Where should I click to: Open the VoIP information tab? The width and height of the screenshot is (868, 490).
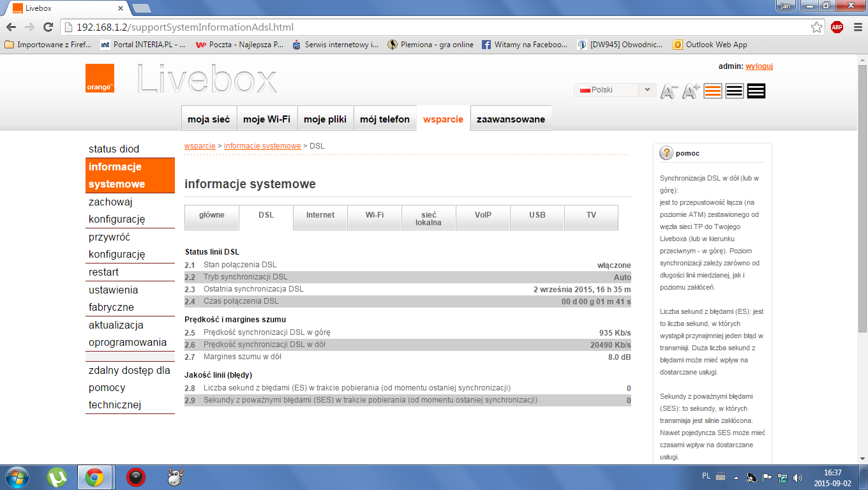coord(483,216)
